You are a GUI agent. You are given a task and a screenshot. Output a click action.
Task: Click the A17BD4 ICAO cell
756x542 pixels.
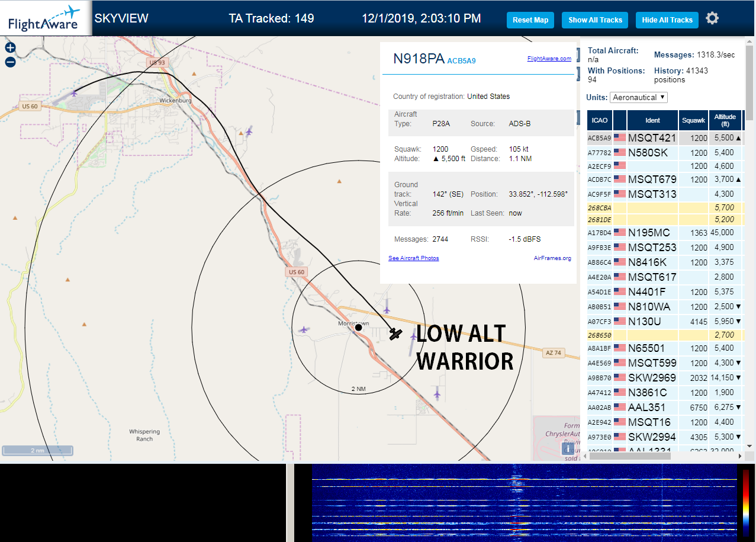(599, 233)
